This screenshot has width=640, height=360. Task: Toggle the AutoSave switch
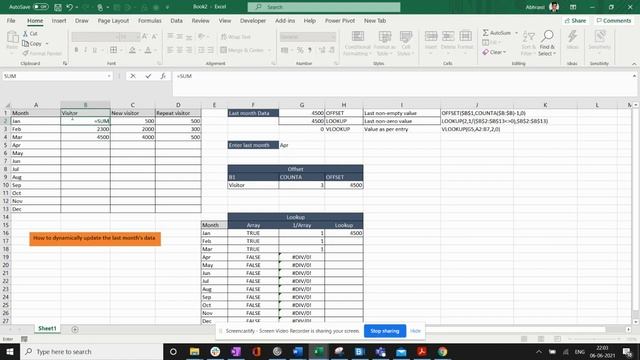pos(40,7)
